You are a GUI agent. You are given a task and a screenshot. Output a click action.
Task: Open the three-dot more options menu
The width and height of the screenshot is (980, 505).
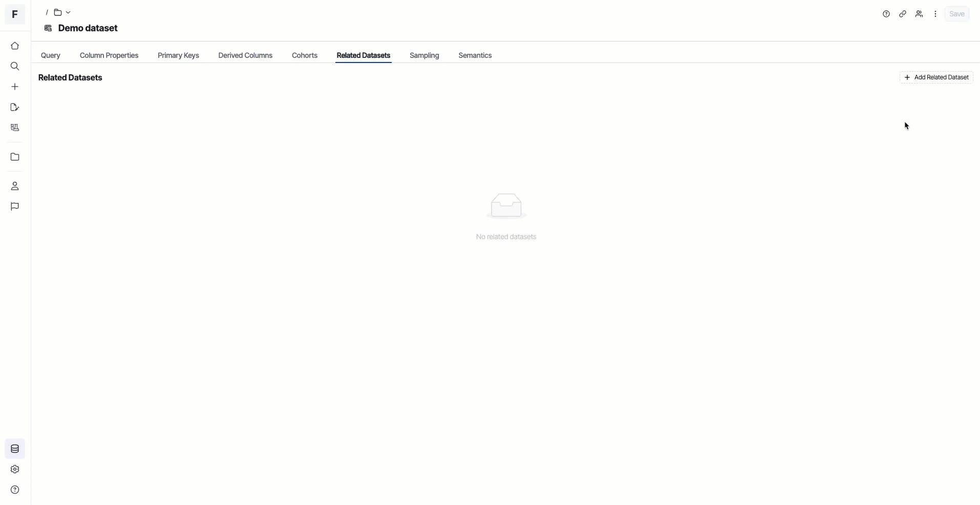point(935,14)
